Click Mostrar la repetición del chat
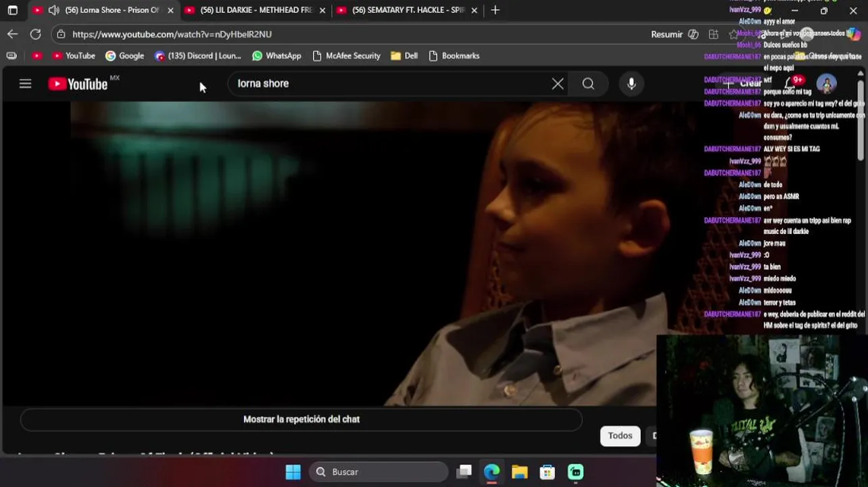 point(302,419)
